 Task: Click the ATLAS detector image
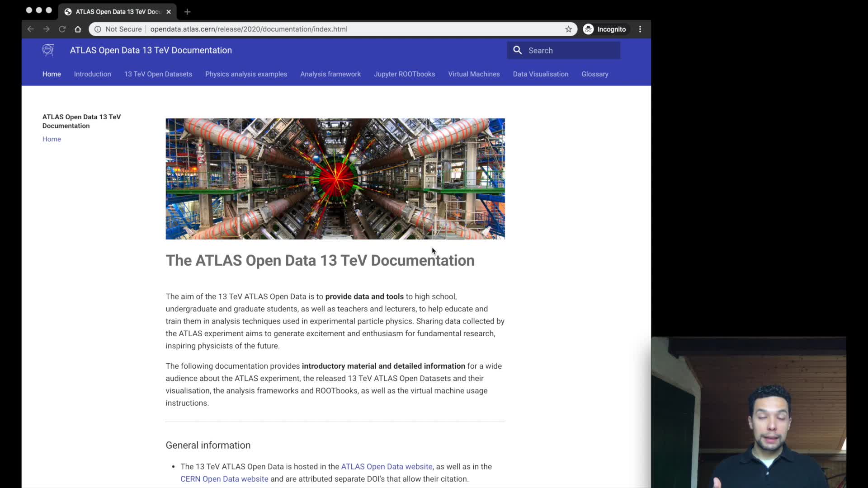click(335, 178)
